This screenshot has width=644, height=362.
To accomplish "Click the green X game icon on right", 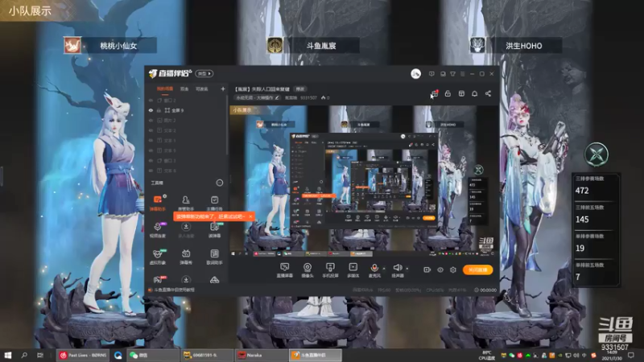I will (597, 154).
